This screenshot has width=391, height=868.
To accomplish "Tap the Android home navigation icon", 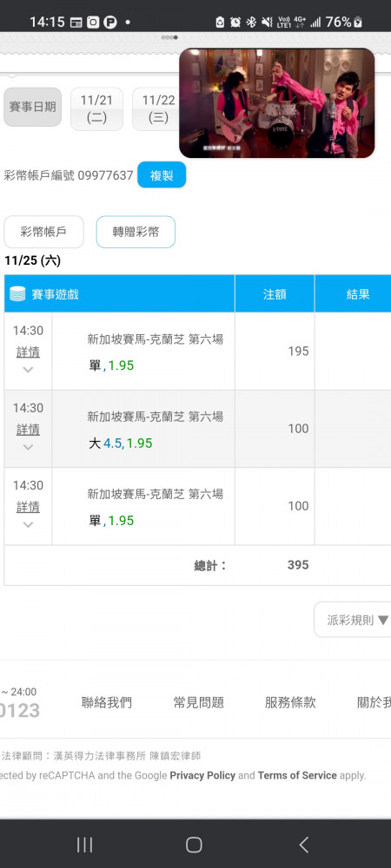I will 194,845.
